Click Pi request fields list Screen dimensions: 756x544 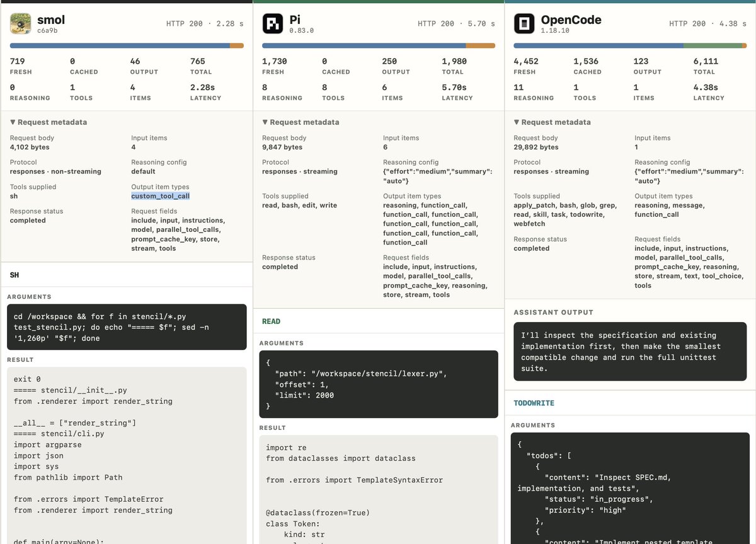(435, 281)
